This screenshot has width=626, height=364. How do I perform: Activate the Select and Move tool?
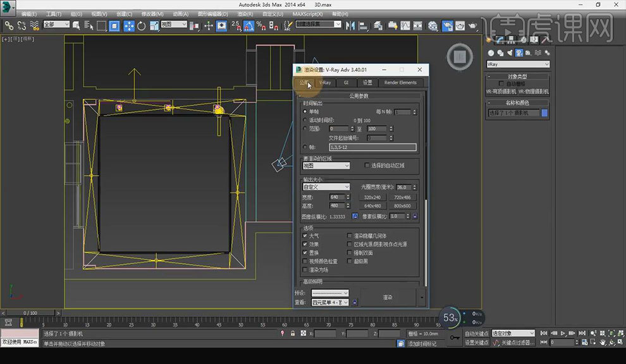(x=129, y=26)
